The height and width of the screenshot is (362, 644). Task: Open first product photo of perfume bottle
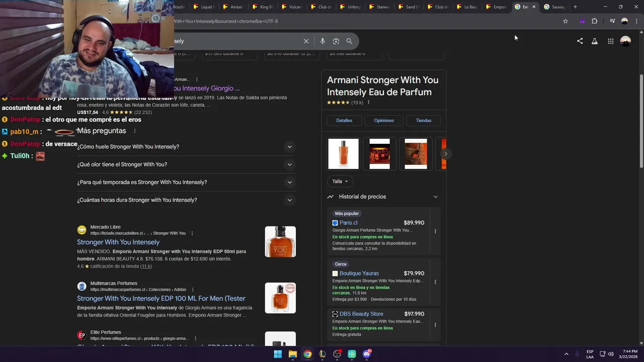click(x=343, y=154)
